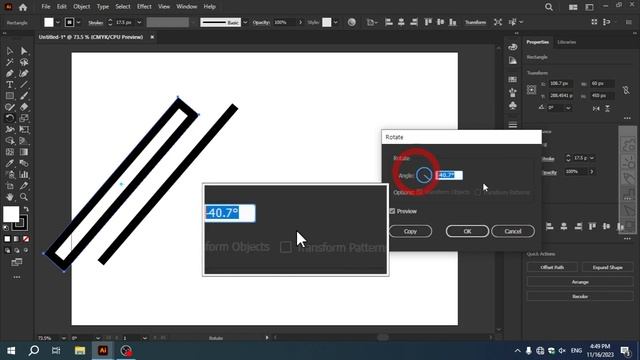Viewport: 640px width, 360px height.
Task: Open fill color dropdown in control bar
Action: click(58, 22)
